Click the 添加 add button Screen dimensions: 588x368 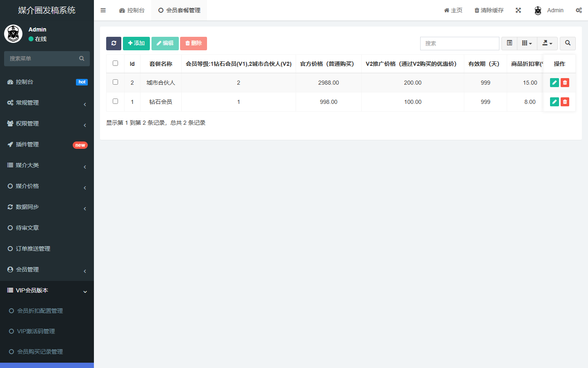[x=136, y=43]
